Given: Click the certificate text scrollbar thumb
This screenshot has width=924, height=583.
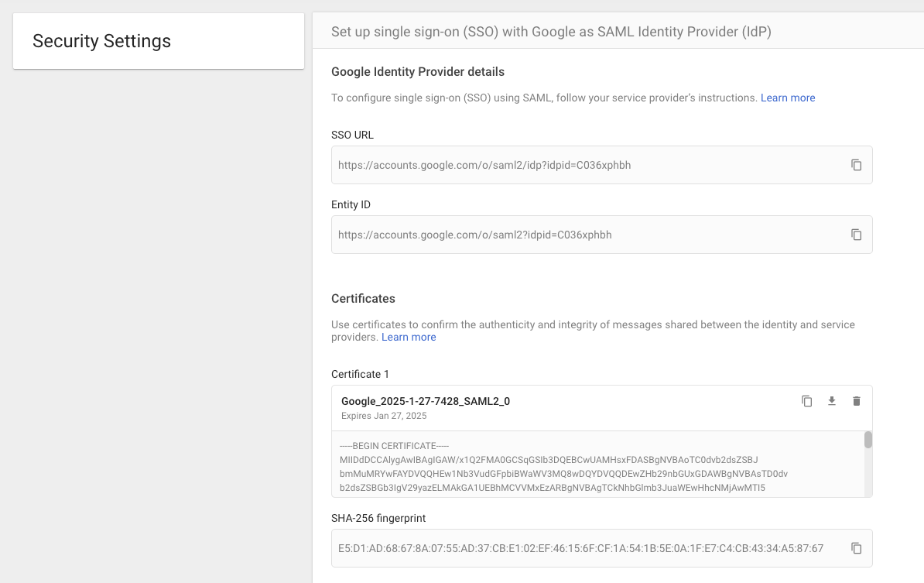Looking at the screenshot, I should [868, 440].
